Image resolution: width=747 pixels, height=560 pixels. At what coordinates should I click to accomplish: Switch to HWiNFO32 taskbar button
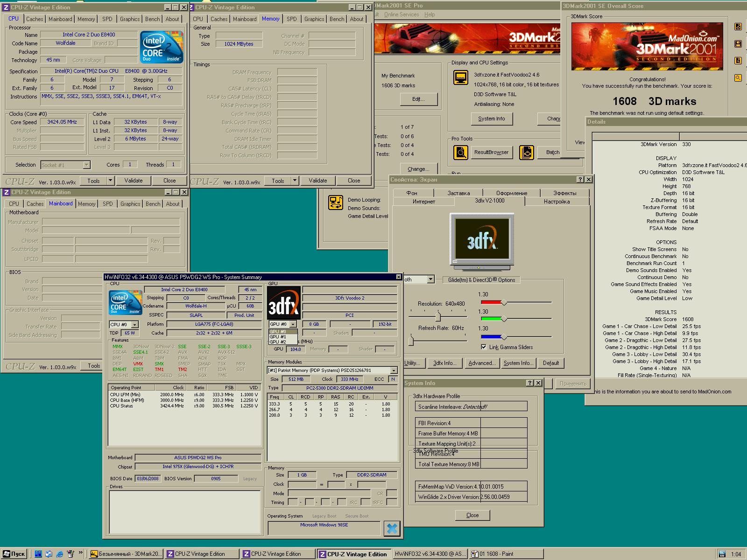(430, 554)
